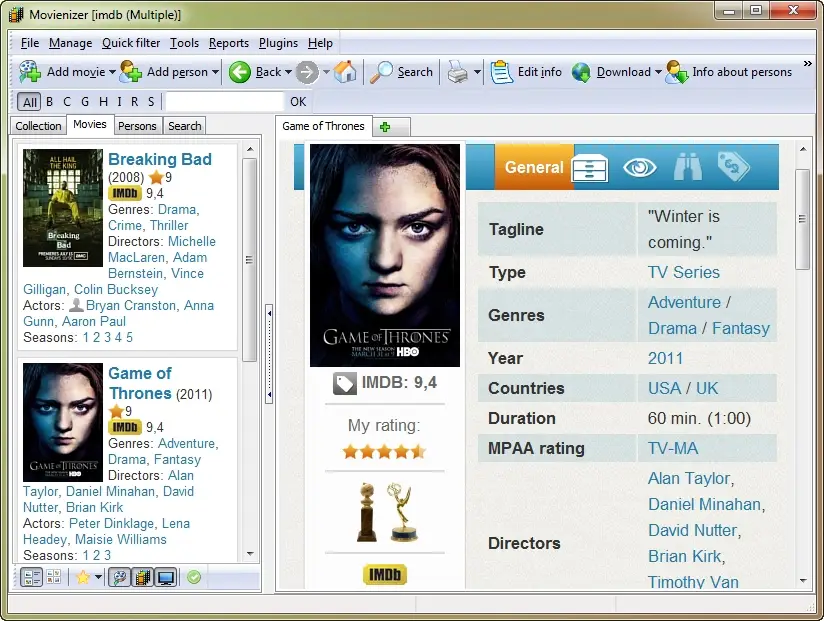Click the yellow IMDb logo below awards
Image resolution: width=824 pixels, height=621 pixels.
coord(385,574)
